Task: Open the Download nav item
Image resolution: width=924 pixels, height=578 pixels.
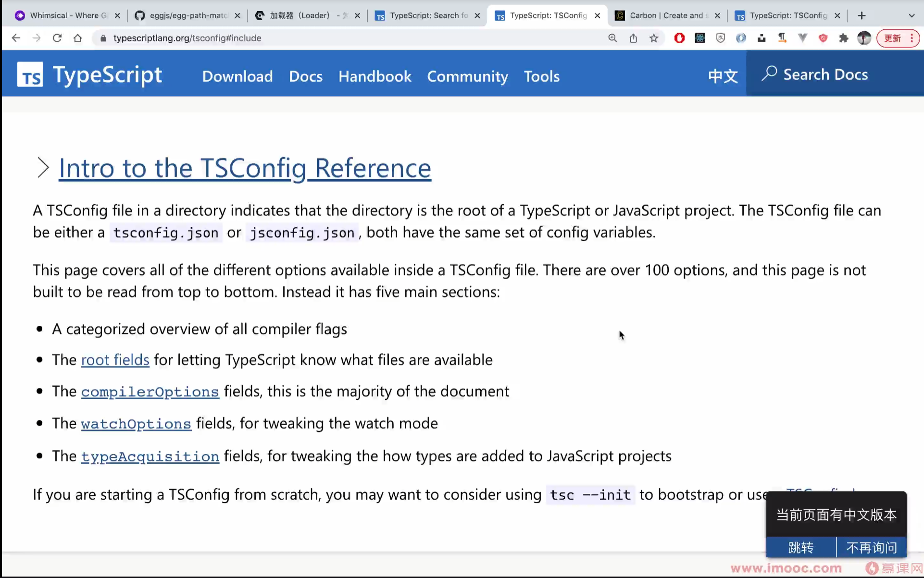Action: pos(237,76)
